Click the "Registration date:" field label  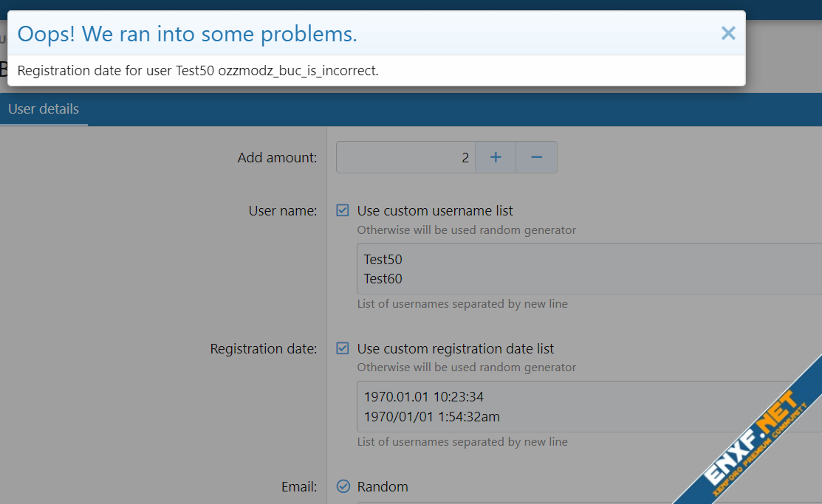click(x=263, y=349)
